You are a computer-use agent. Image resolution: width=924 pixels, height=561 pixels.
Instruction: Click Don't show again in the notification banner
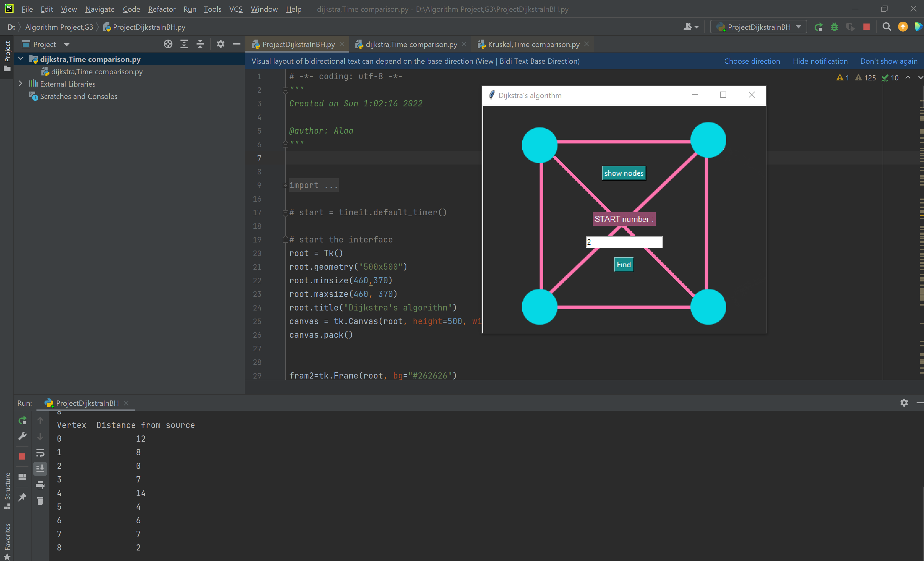pos(889,61)
